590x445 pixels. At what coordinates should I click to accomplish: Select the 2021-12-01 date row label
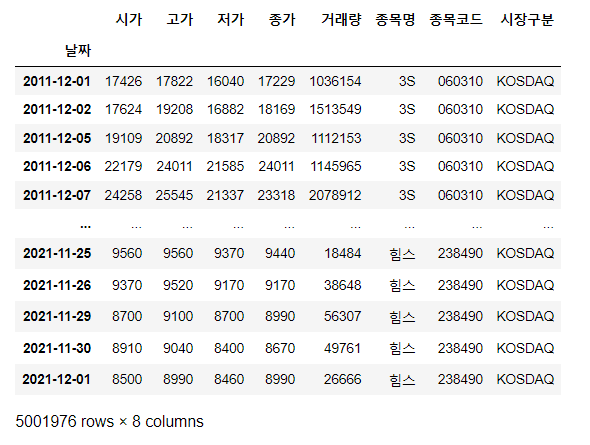pos(57,379)
